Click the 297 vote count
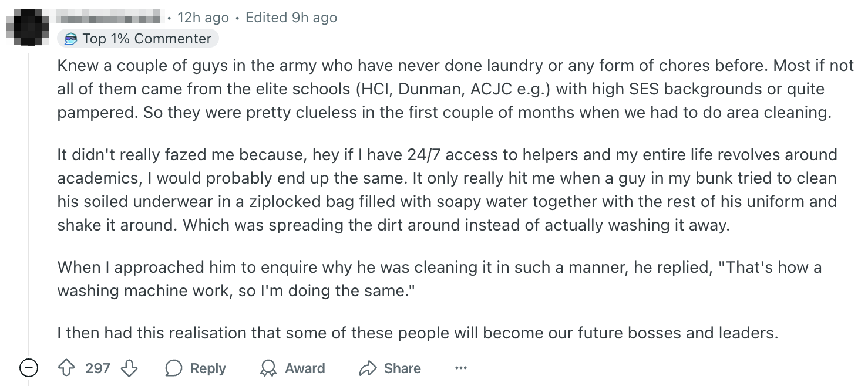 (97, 368)
